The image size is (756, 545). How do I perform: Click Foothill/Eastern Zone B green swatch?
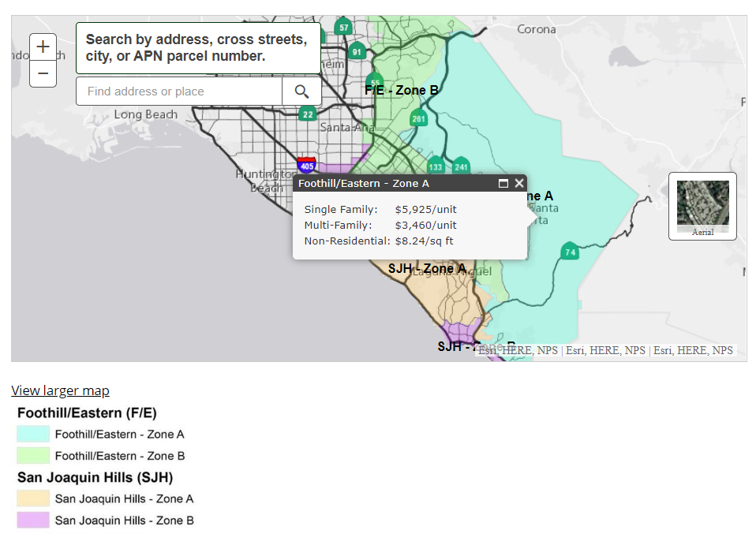(x=33, y=456)
